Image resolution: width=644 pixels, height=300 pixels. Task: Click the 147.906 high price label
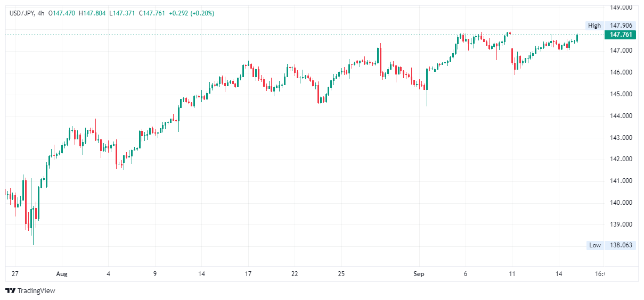point(621,26)
